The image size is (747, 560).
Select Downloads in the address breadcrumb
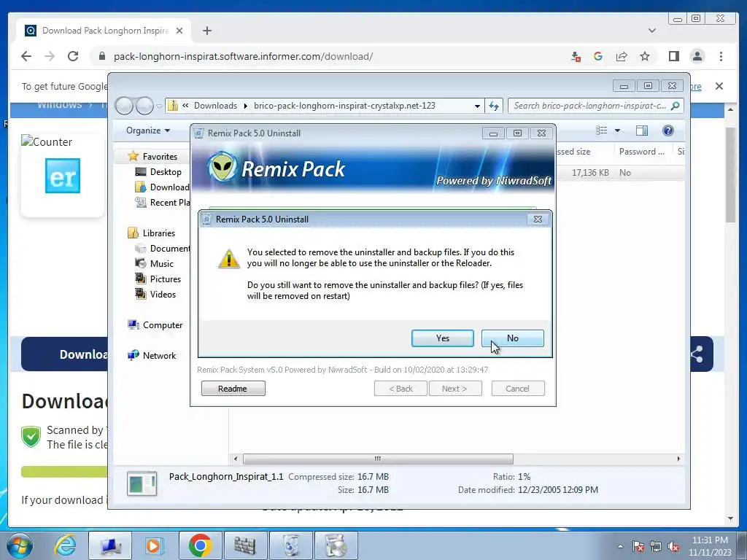(215, 106)
